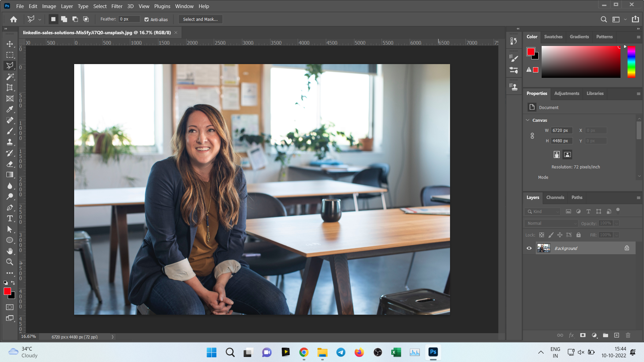Open the Color panel menu
This screenshot has height=362, width=644.
point(638,37)
